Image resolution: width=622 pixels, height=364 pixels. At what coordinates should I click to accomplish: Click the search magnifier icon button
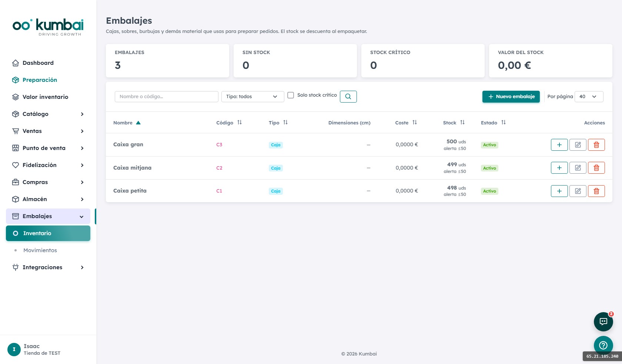pyautogui.click(x=348, y=97)
